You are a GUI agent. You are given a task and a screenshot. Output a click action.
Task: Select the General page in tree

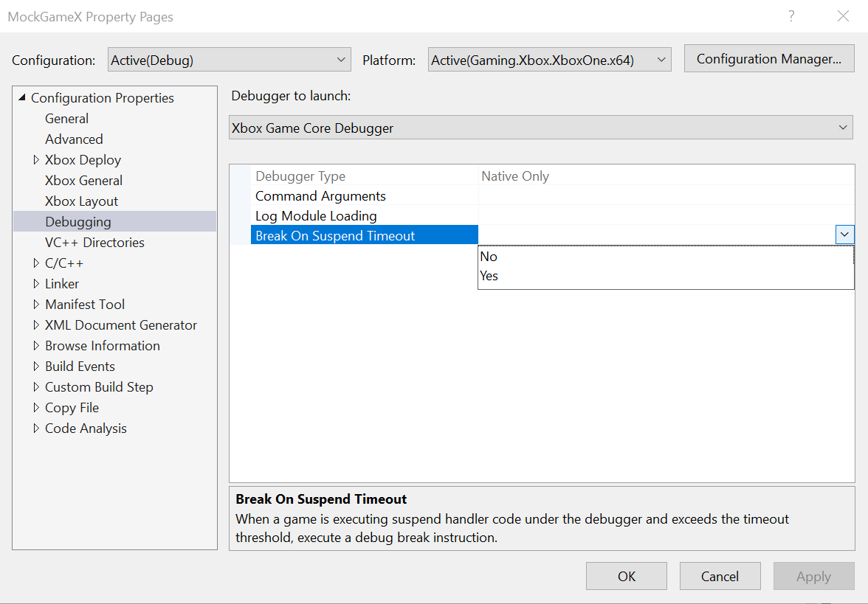pos(66,118)
